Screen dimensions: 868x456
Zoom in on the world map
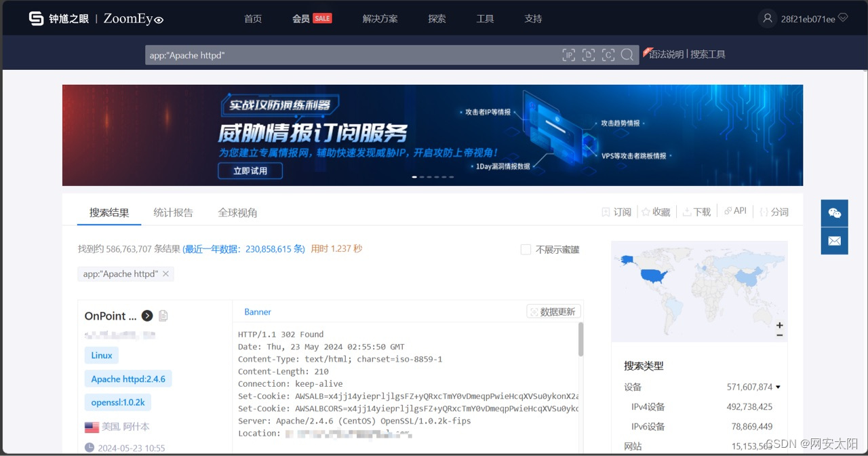point(780,326)
